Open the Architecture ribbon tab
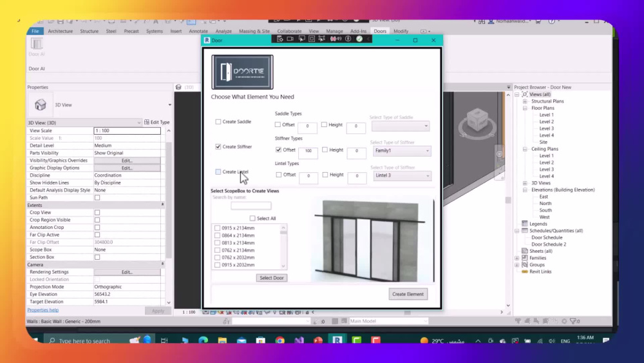This screenshot has width=644, height=363. pos(61,31)
